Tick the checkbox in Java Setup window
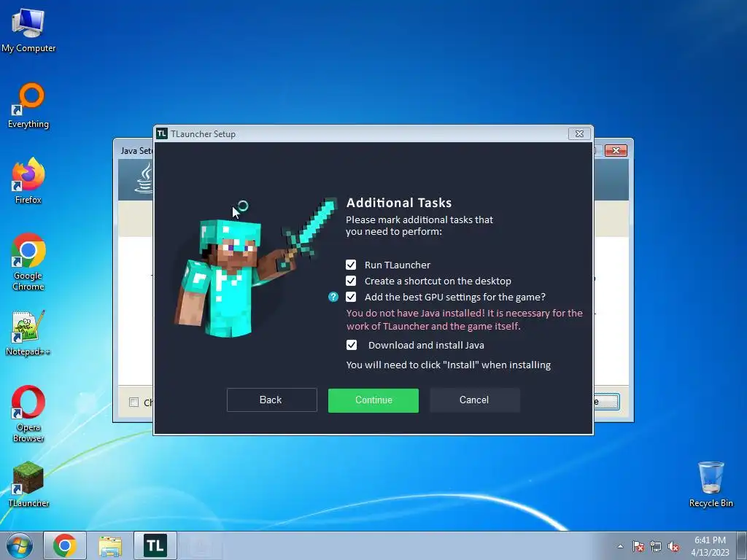Viewport: 747px width, 560px height. 134,402
